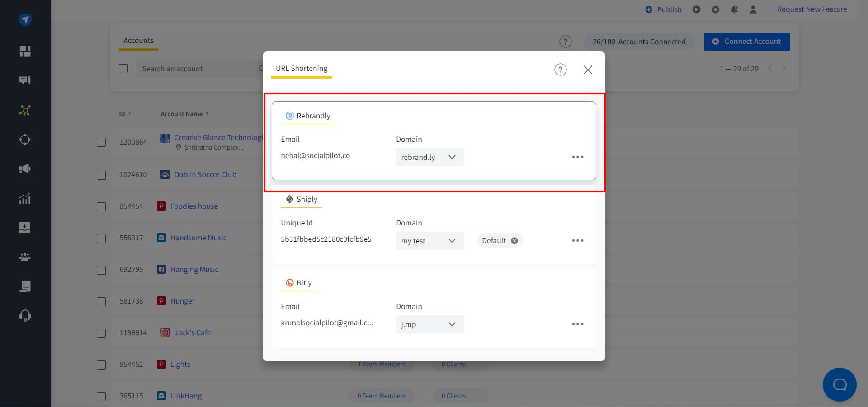Click the nehal@socialpilot.co email
Image resolution: width=868 pixels, height=407 pixels.
tap(315, 155)
